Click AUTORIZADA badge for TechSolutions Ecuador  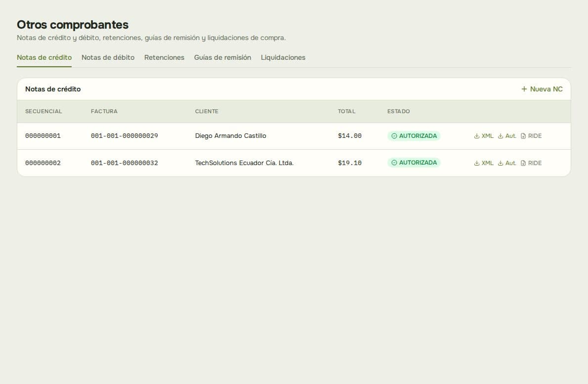(x=414, y=163)
